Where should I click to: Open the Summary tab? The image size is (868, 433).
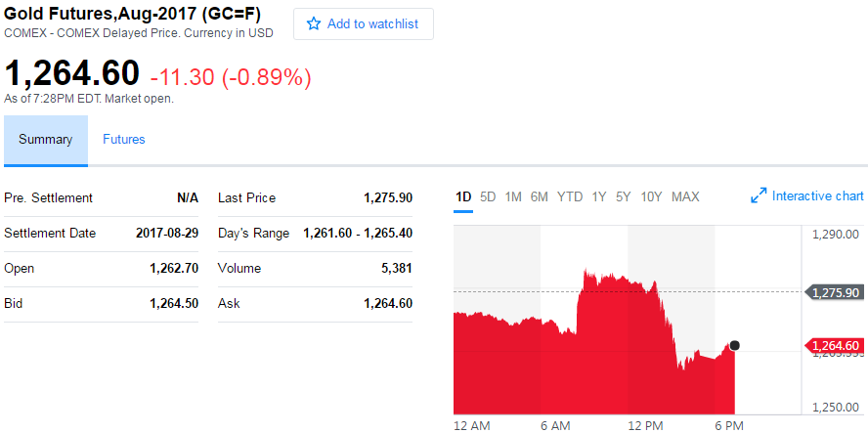(46, 140)
